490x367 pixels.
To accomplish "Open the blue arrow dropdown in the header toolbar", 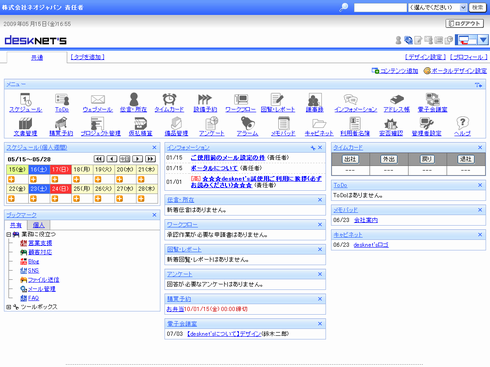I will (x=483, y=40).
